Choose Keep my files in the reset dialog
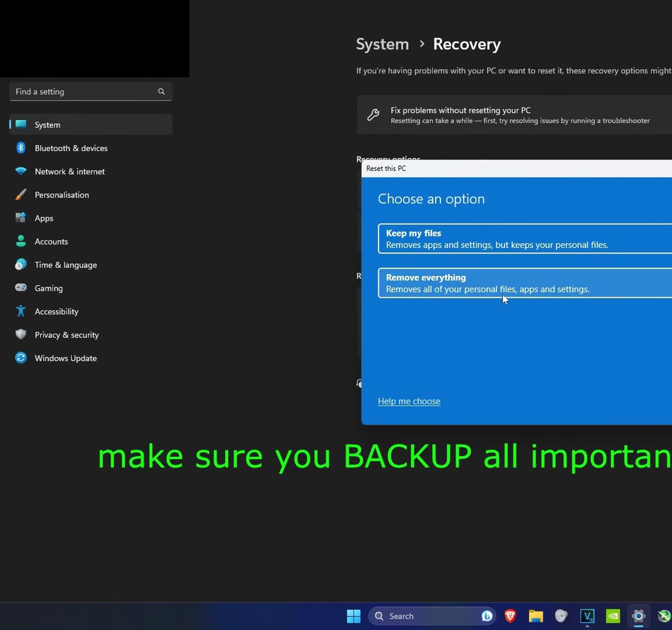The height and width of the screenshot is (630, 672). [525, 238]
